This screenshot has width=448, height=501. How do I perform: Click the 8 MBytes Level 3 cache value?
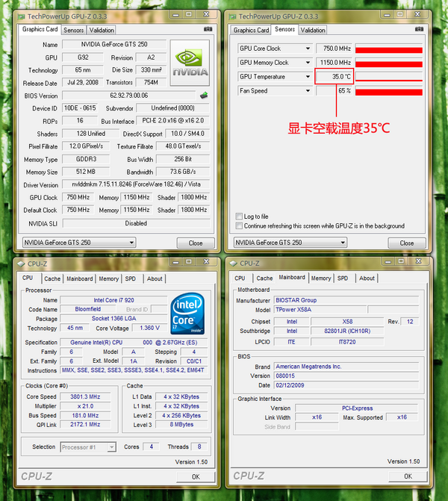pyautogui.click(x=181, y=425)
